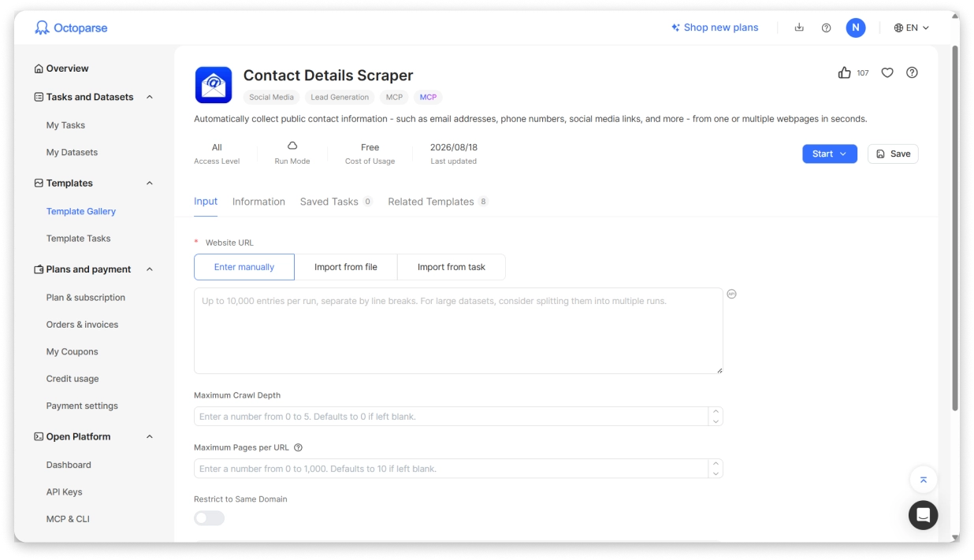Open Plan & subscription page
Screen dimensions: 974x560
[86, 298]
